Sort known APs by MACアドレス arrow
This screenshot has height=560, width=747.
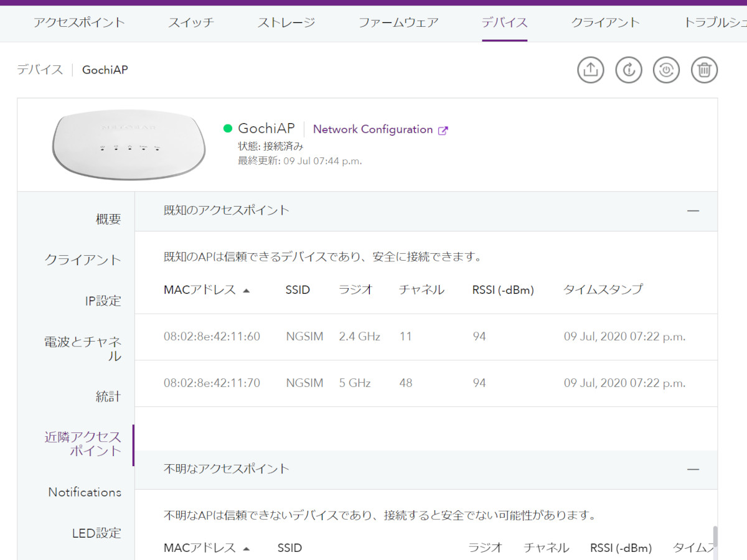click(x=247, y=291)
